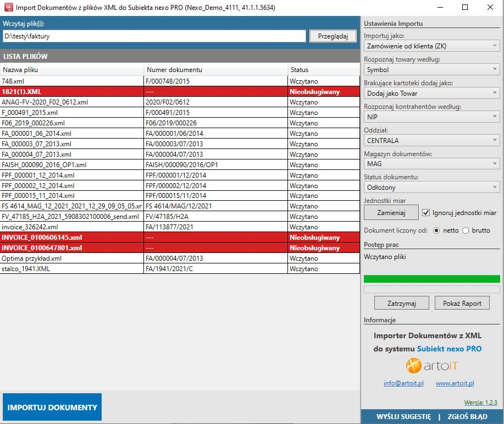Click IMPORTUJ DOKUMENTY button
The height and width of the screenshot is (424, 504).
[52, 407]
